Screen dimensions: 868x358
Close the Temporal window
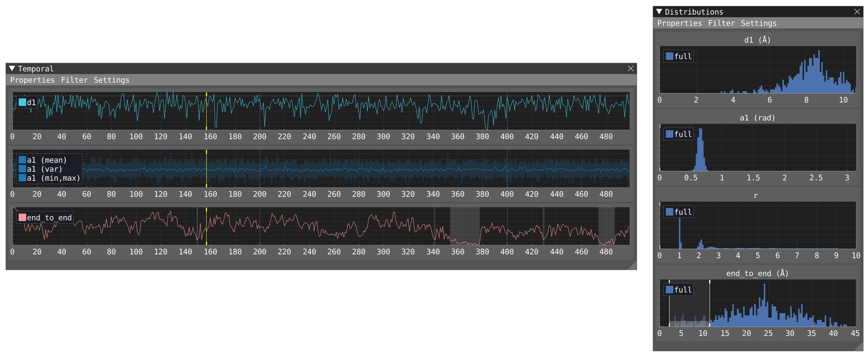631,68
